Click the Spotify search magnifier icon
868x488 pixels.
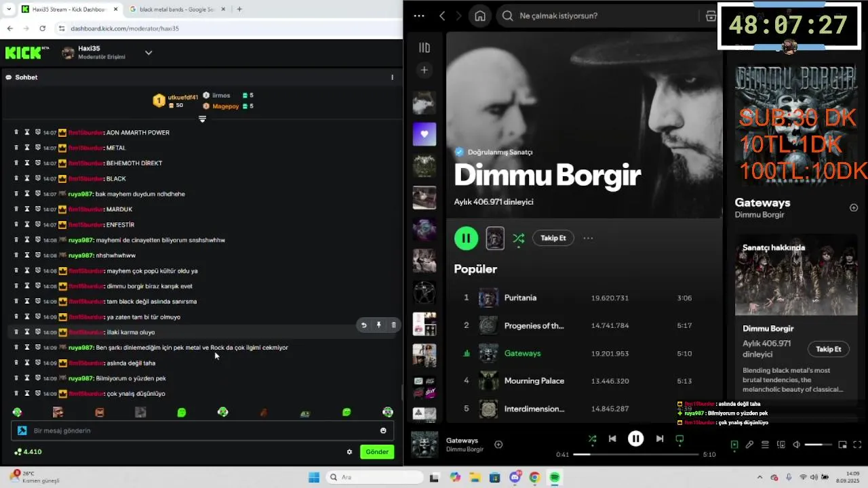point(507,16)
